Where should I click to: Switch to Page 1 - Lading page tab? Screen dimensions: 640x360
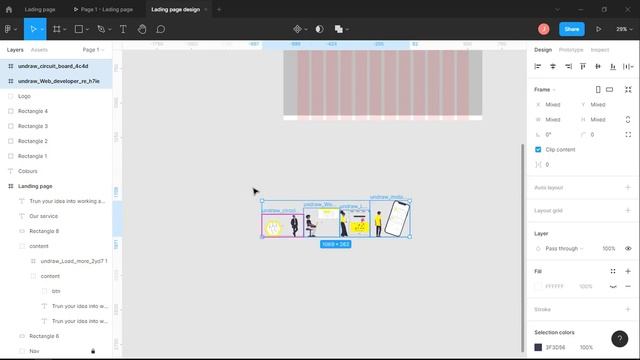point(103,9)
